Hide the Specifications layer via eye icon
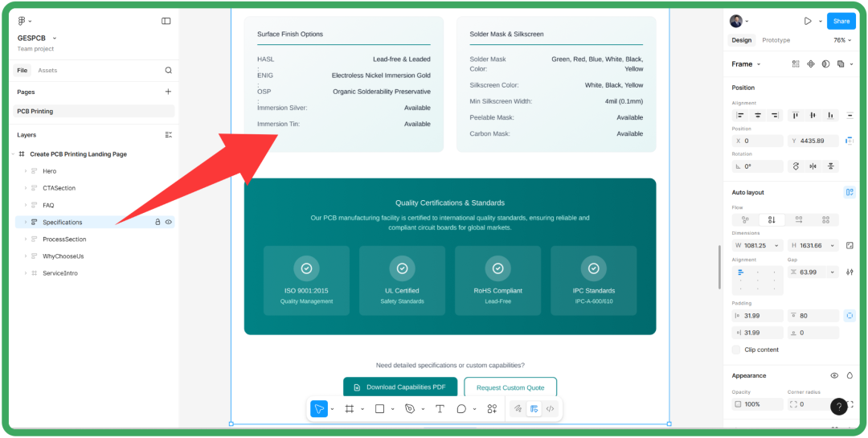Screen dimensions: 868x438 coord(169,222)
